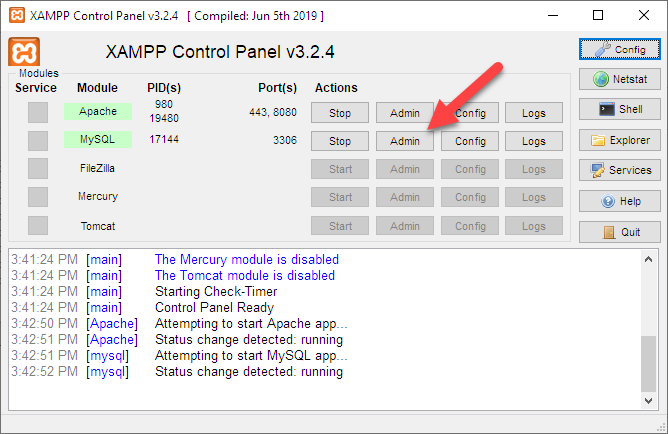Click log line 'Starting Check-Timer'

click(x=216, y=292)
